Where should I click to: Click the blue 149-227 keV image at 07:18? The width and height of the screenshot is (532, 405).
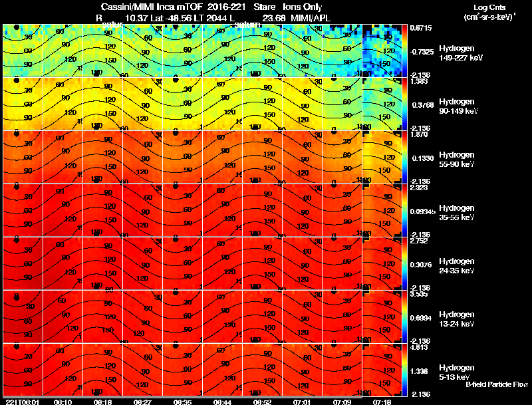(x=382, y=51)
